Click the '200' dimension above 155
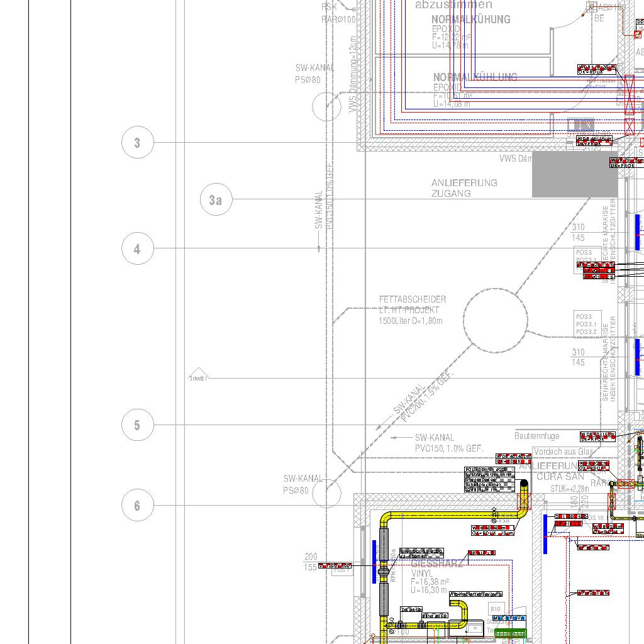Viewport: 644px width, 644px height. tap(311, 557)
